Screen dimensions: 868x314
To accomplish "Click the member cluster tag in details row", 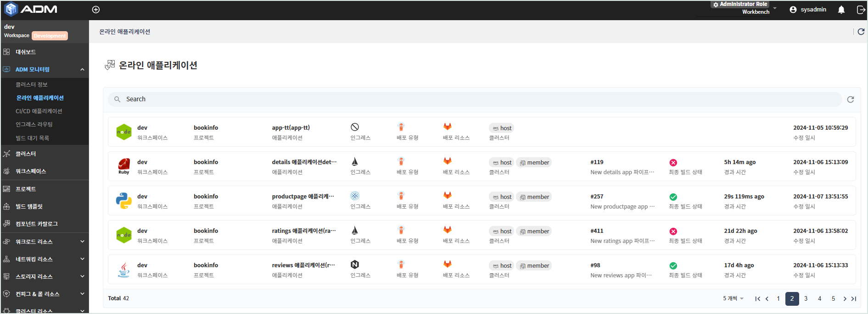I will (534, 163).
